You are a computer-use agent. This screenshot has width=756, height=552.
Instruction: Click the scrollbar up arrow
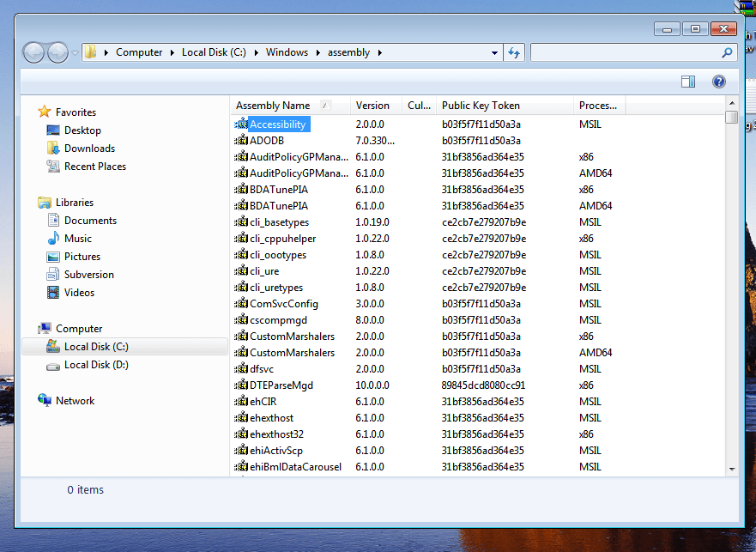[732, 103]
